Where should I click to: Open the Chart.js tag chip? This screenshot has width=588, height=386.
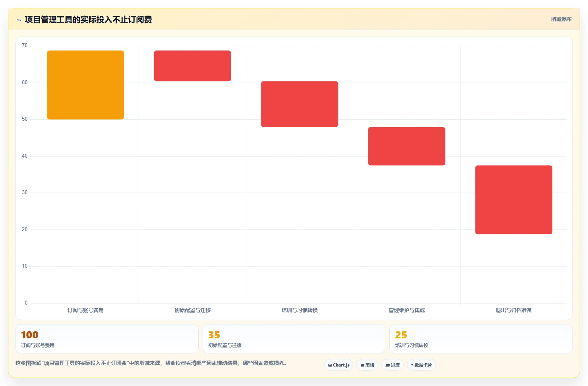pos(339,365)
